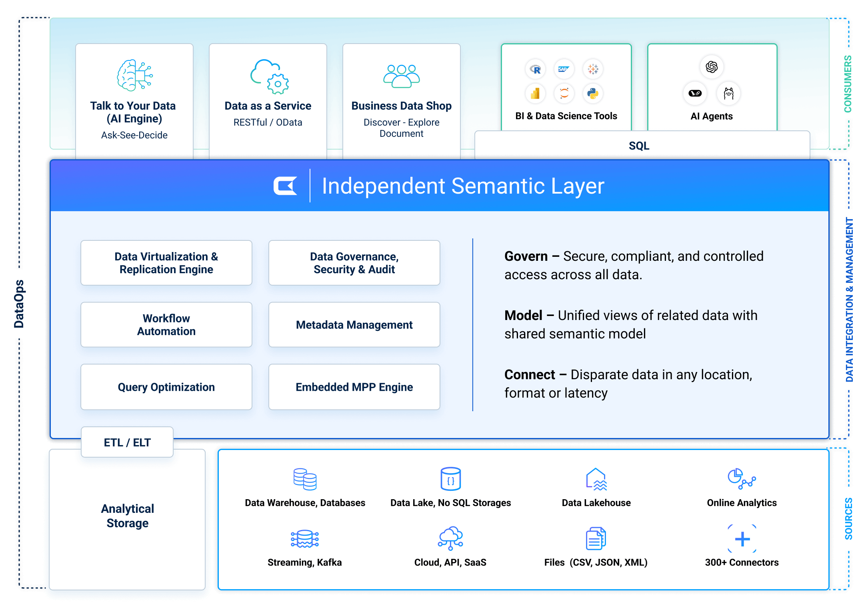868x608 pixels.
Task: Click the Embedded MPP Engine button
Action: click(354, 387)
